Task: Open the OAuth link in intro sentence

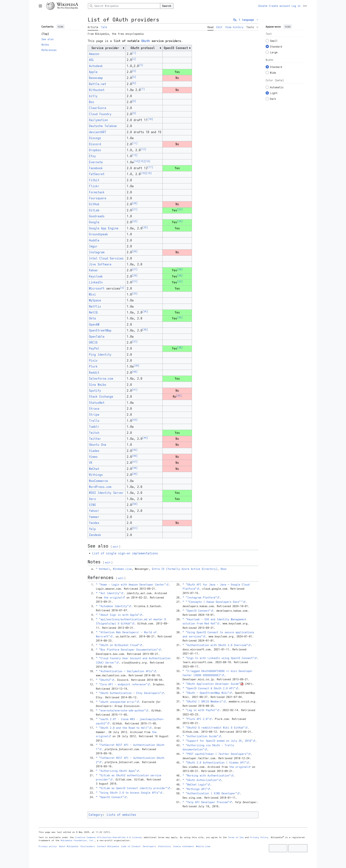Action: (146, 41)
